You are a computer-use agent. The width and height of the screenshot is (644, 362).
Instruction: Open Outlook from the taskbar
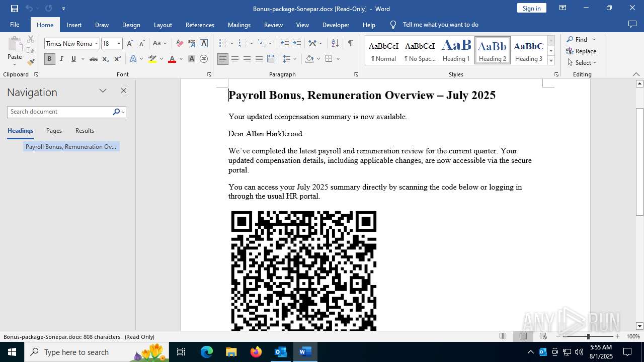tap(280, 352)
